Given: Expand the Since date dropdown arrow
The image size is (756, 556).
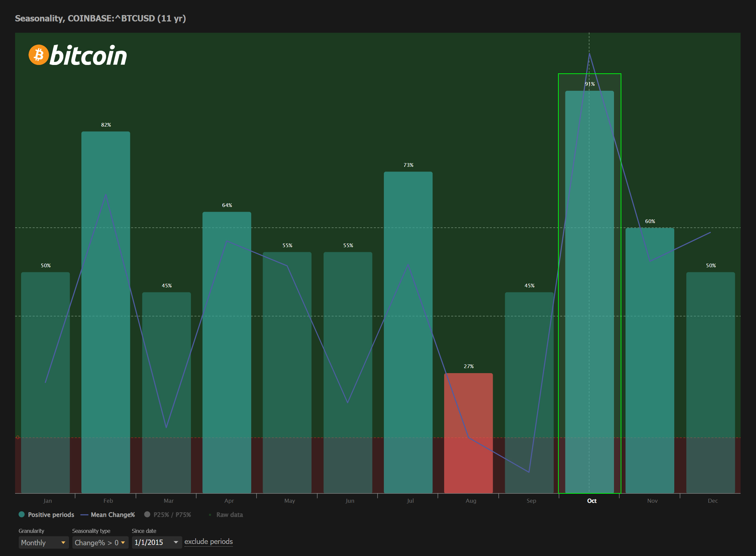Looking at the screenshot, I should tap(176, 542).
